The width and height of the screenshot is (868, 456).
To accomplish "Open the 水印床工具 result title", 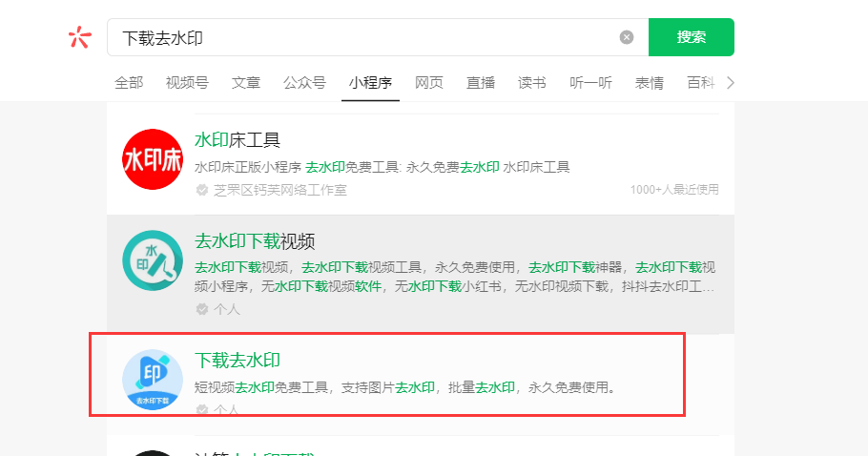I will pos(238,140).
